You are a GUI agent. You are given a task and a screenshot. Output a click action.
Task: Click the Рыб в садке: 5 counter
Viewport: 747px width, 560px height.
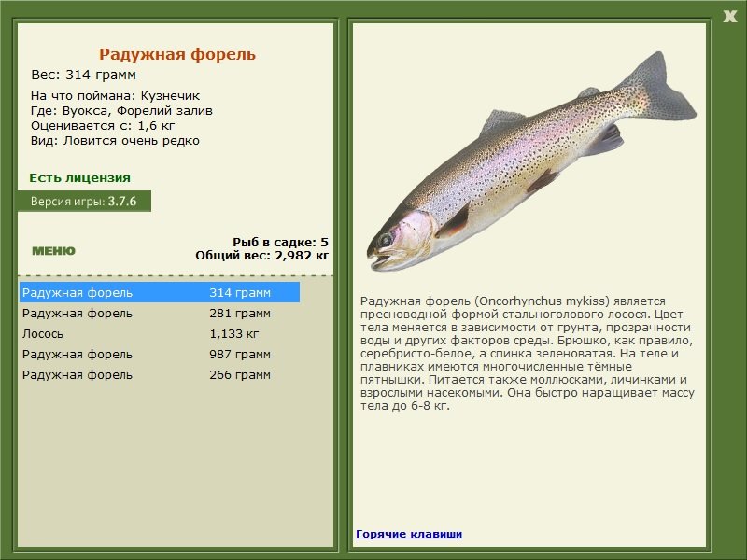[281, 243]
